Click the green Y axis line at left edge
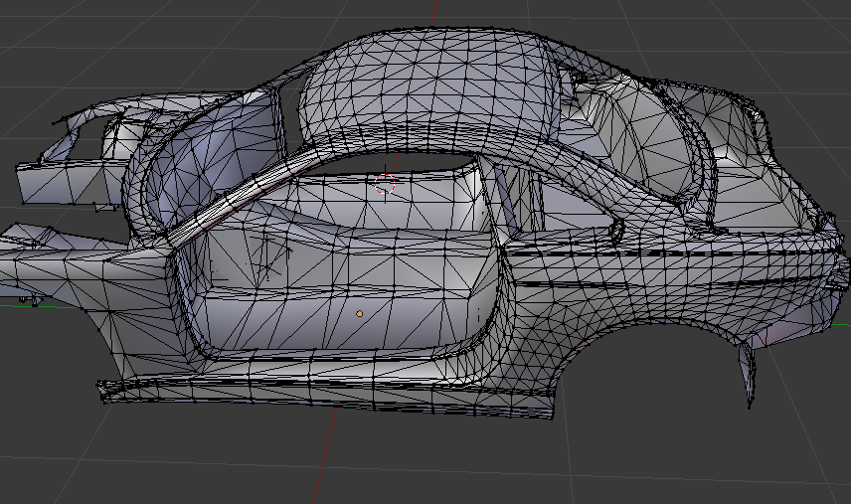Viewport: 851px width, 504px height. pyautogui.click(x=8, y=306)
